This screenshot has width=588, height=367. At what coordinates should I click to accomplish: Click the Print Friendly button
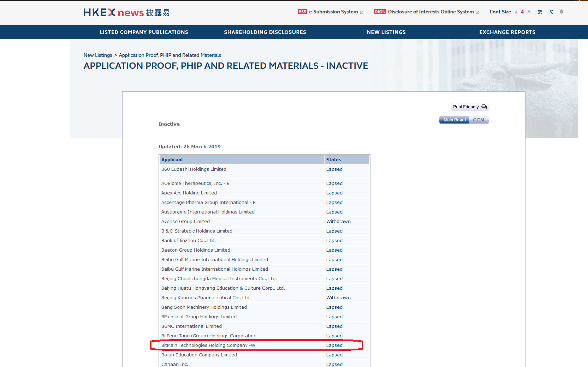(x=470, y=107)
